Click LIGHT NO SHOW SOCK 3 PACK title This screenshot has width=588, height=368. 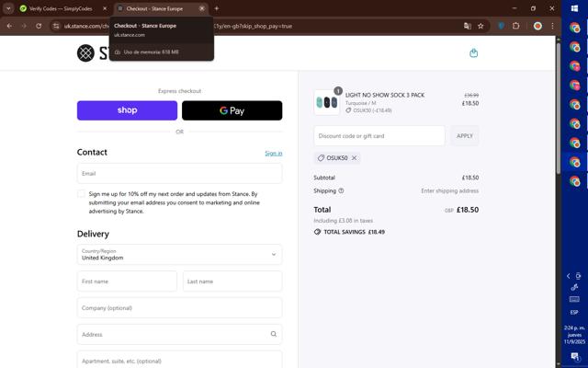pos(385,95)
